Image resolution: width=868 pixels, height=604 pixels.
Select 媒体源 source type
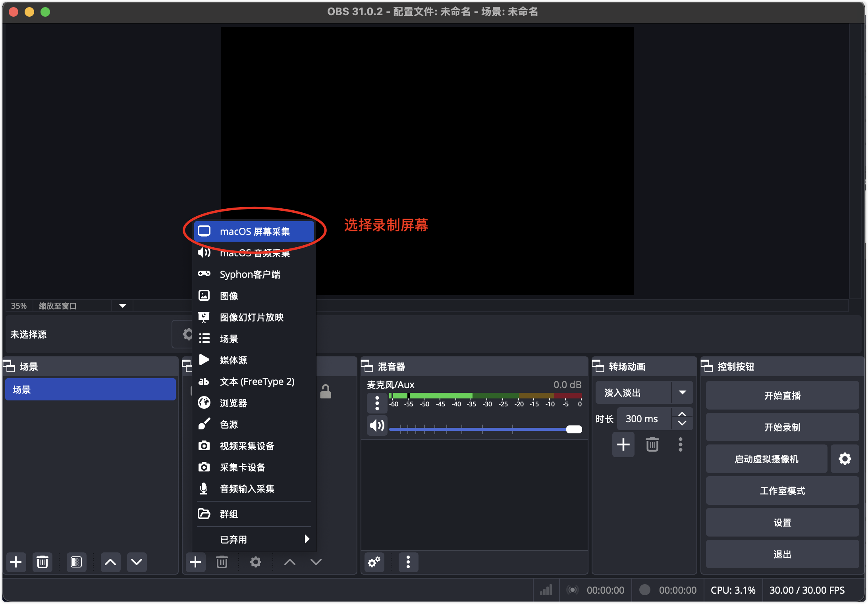coord(254,360)
